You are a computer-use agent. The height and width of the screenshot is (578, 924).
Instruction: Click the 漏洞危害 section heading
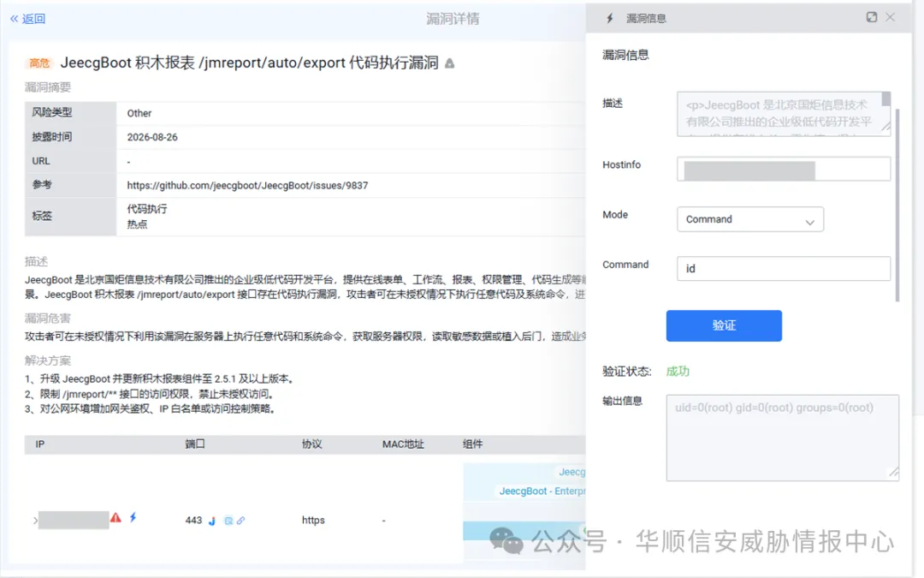(x=48, y=319)
